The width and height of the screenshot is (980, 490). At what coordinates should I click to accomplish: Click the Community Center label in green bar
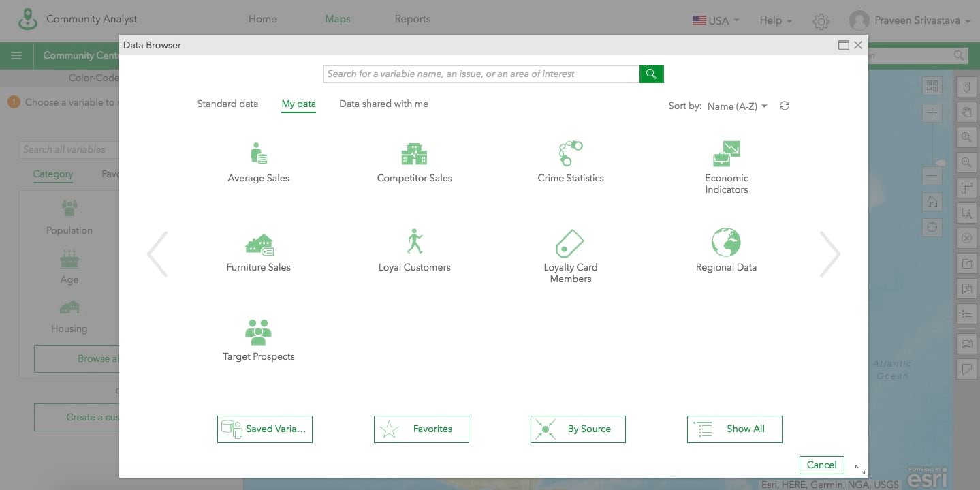pyautogui.click(x=81, y=56)
